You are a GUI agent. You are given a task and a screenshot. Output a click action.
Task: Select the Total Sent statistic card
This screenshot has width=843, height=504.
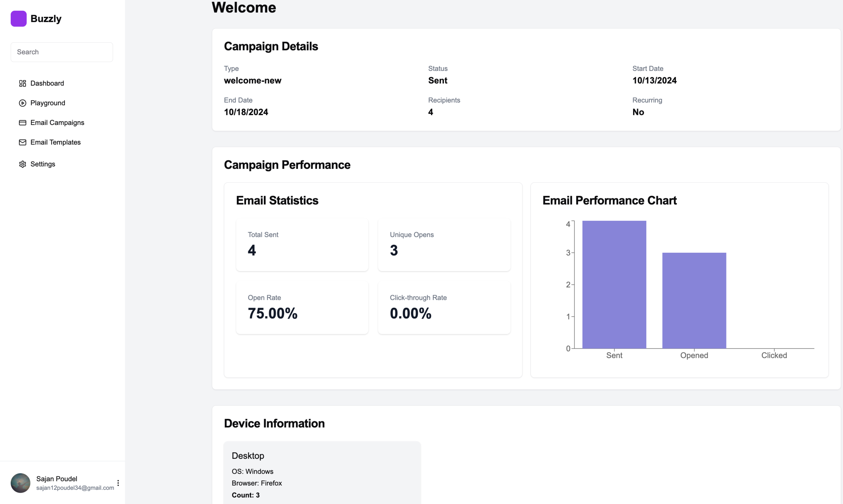point(302,244)
